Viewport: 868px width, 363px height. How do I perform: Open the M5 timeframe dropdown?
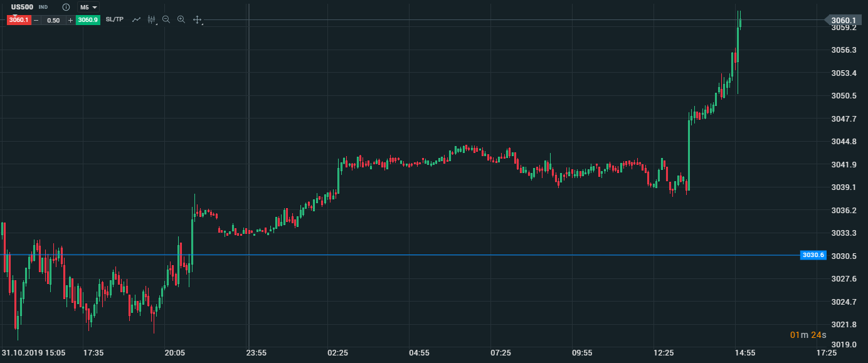[88, 7]
